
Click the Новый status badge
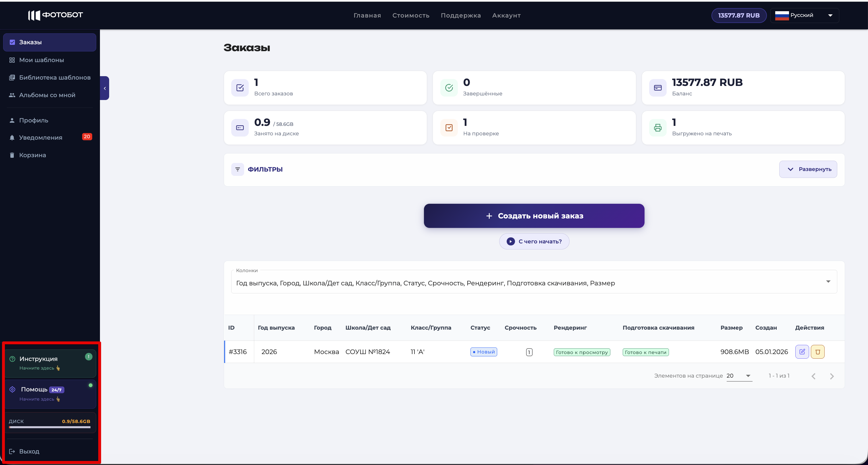tap(483, 352)
